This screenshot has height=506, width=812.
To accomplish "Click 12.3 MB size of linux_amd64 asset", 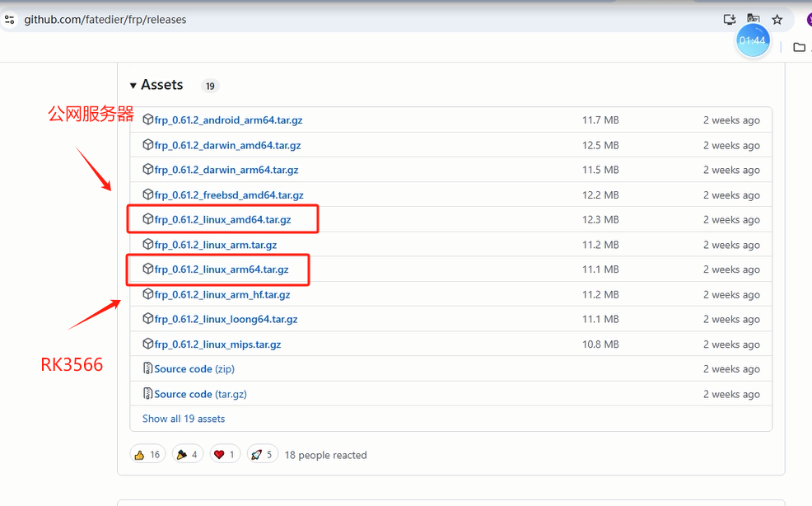I will (x=600, y=219).
